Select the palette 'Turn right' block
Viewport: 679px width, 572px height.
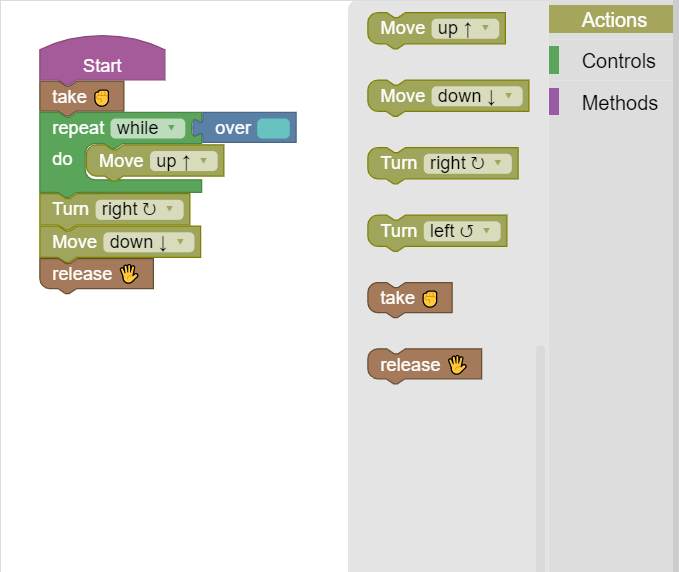point(398,163)
